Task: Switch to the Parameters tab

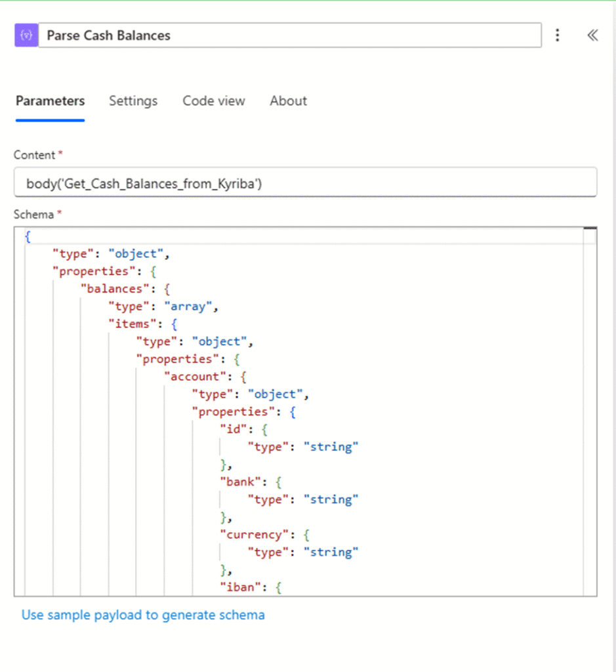Action: pyautogui.click(x=50, y=101)
